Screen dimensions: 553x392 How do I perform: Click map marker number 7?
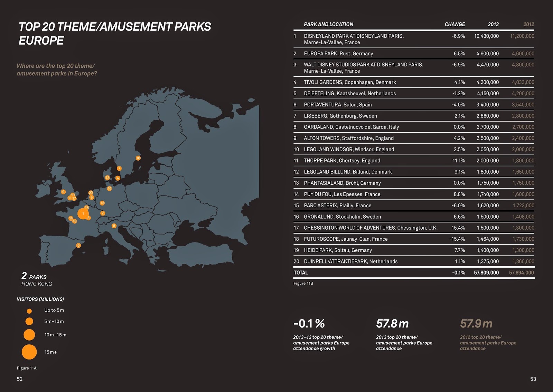119,168
